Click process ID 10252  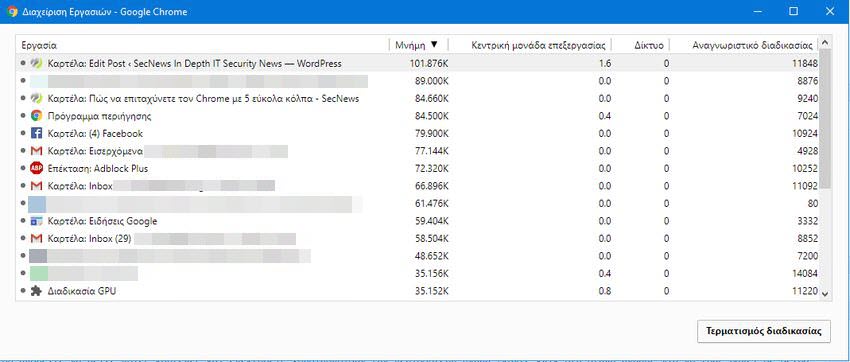pyautogui.click(x=804, y=169)
